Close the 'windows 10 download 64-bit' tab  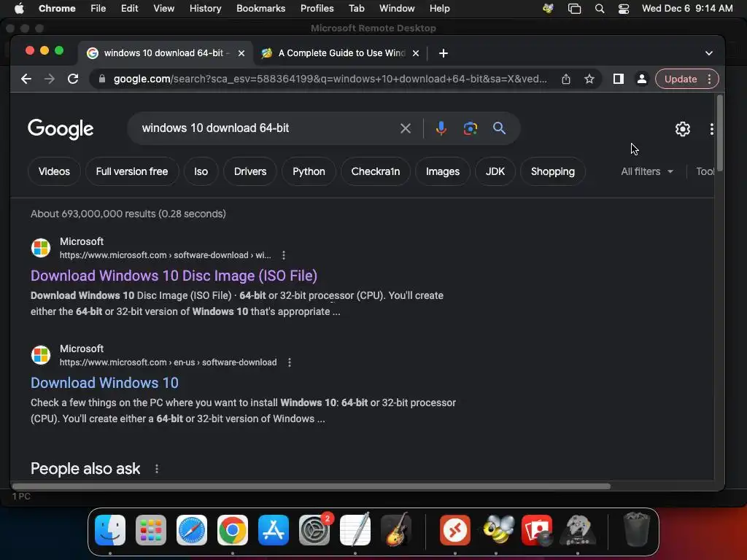[241, 53]
